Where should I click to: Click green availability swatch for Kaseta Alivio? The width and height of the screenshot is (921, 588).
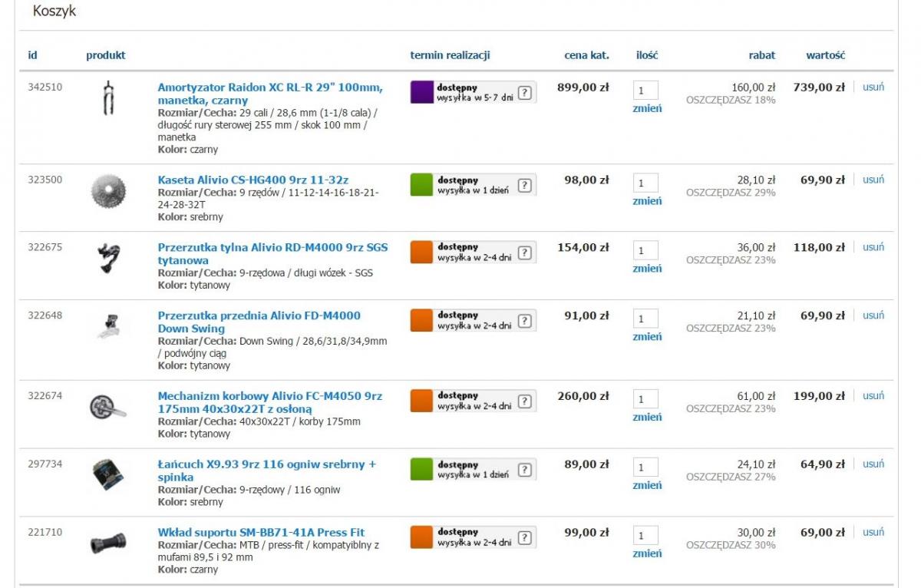pos(422,185)
